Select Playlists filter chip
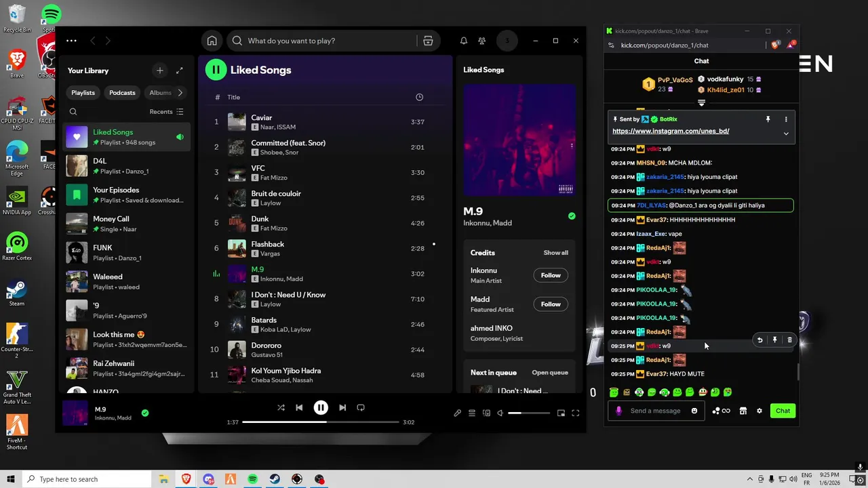This screenshot has width=868, height=488. tap(83, 92)
